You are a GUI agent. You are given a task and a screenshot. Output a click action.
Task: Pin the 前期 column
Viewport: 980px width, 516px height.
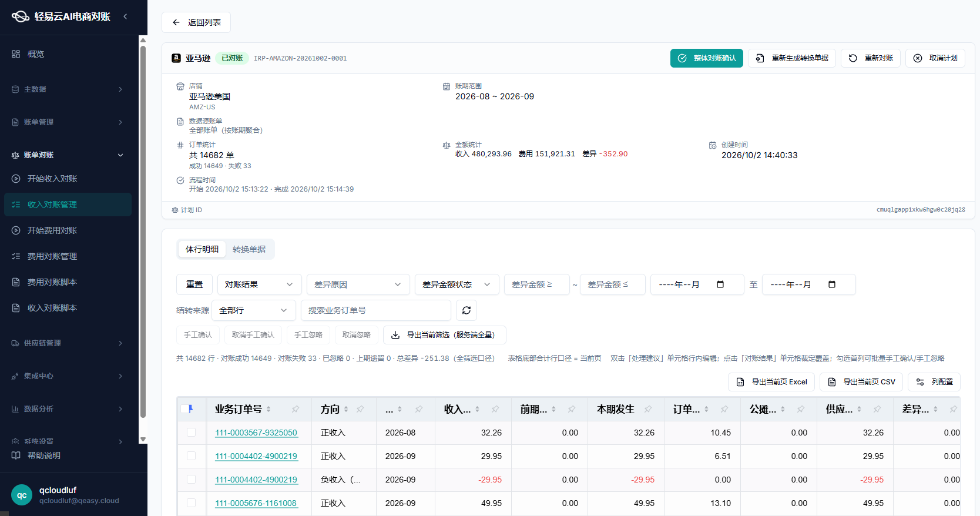click(572, 409)
